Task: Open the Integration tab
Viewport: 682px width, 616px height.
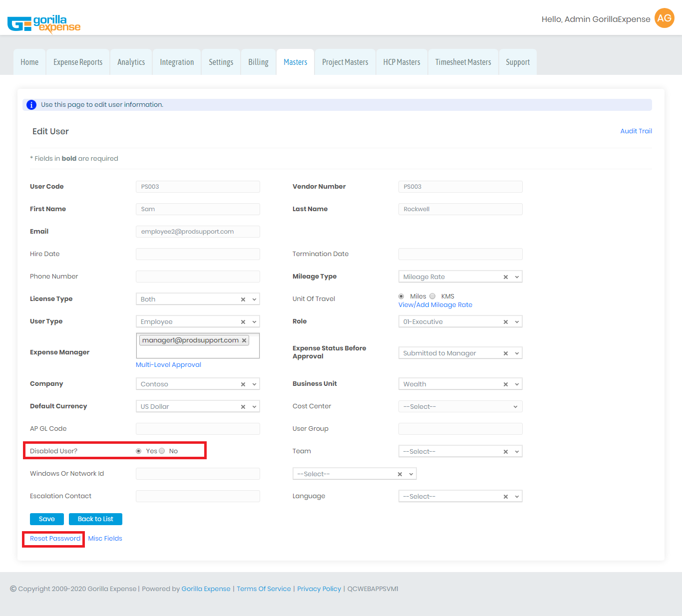Action: 177,62
